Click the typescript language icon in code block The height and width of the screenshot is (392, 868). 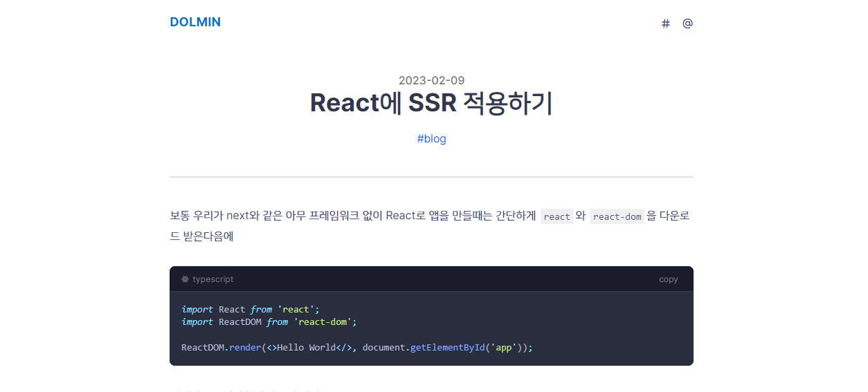coord(185,279)
